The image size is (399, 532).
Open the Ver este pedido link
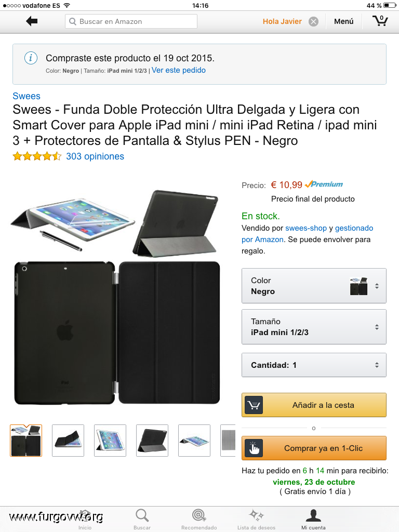[179, 70]
